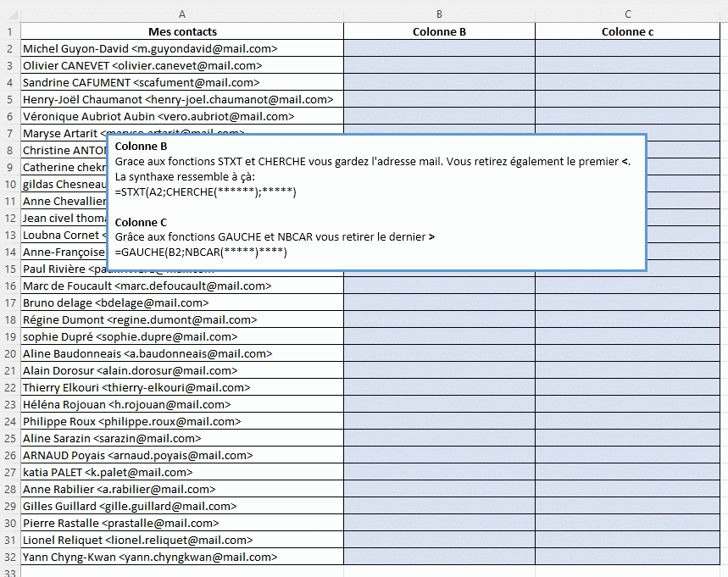The width and height of the screenshot is (728, 577).
Task: Select the 'Mes contacts' header cell
Action: point(182,31)
